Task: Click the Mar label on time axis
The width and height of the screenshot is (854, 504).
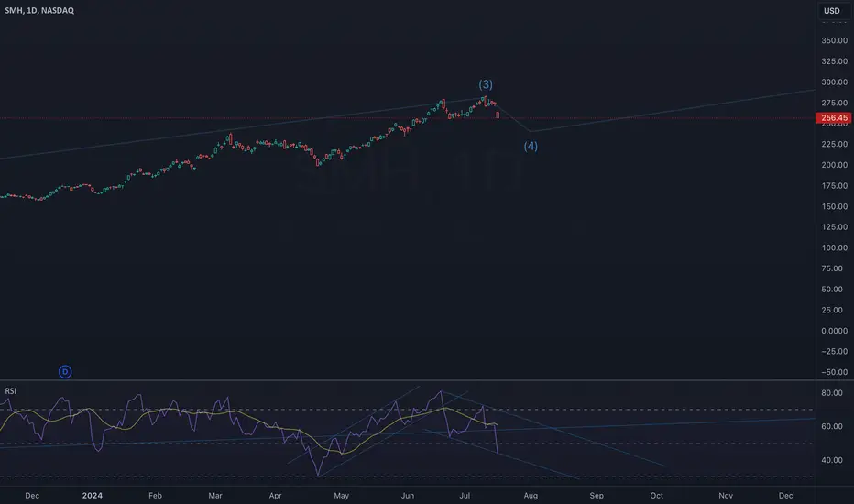Action: [215, 495]
